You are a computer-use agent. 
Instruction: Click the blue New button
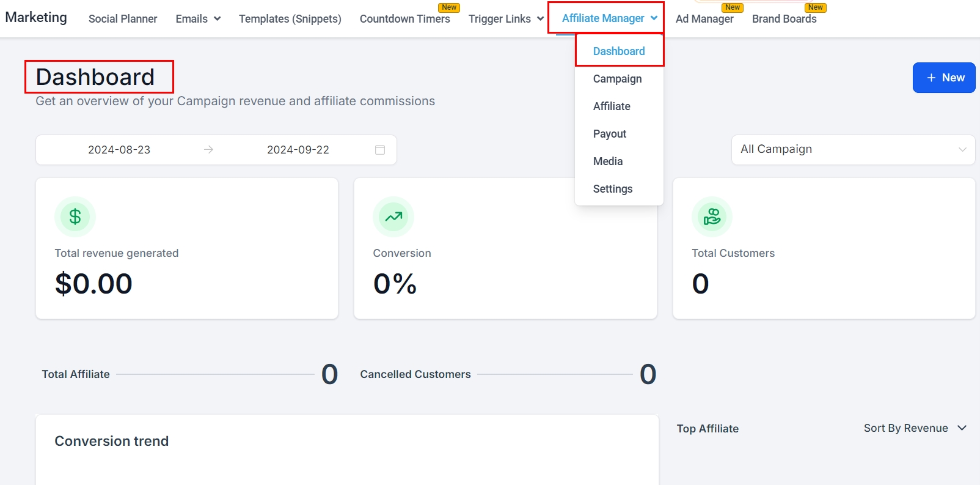943,78
